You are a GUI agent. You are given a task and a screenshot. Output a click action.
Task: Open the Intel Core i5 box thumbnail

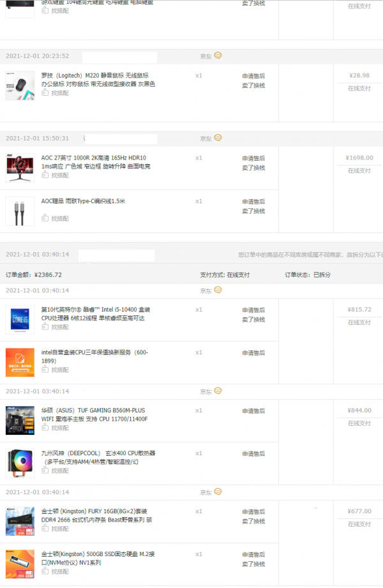click(x=20, y=320)
